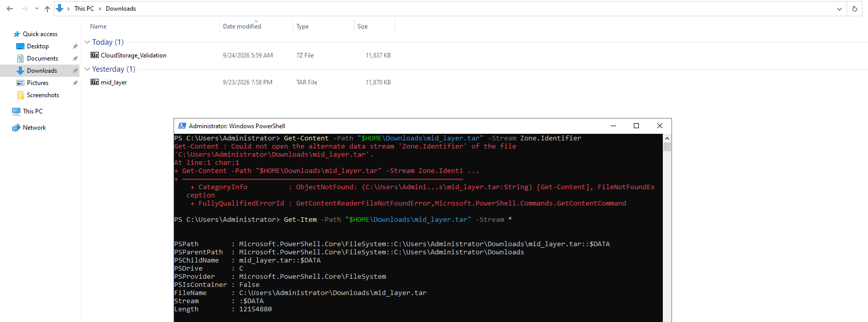Open Documents in navigation pane

(x=42, y=58)
